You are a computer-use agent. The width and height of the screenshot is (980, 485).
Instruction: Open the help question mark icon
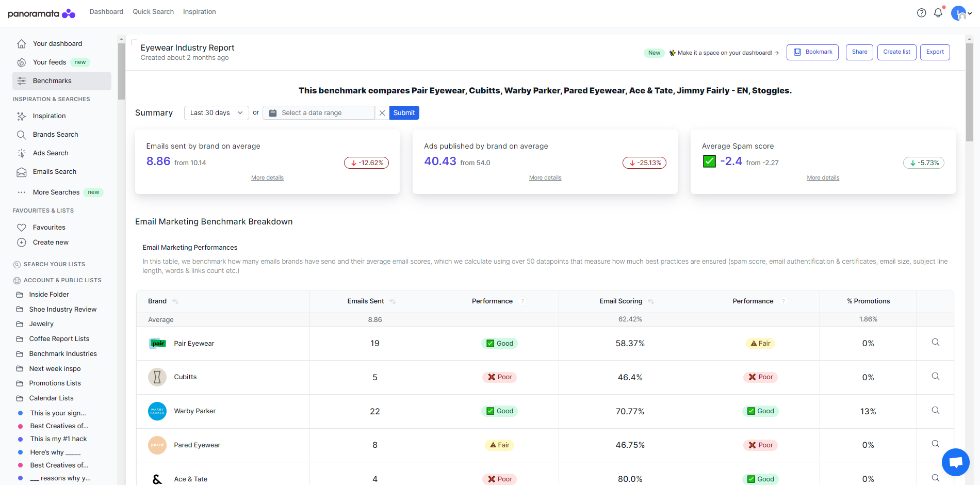coord(922,13)
